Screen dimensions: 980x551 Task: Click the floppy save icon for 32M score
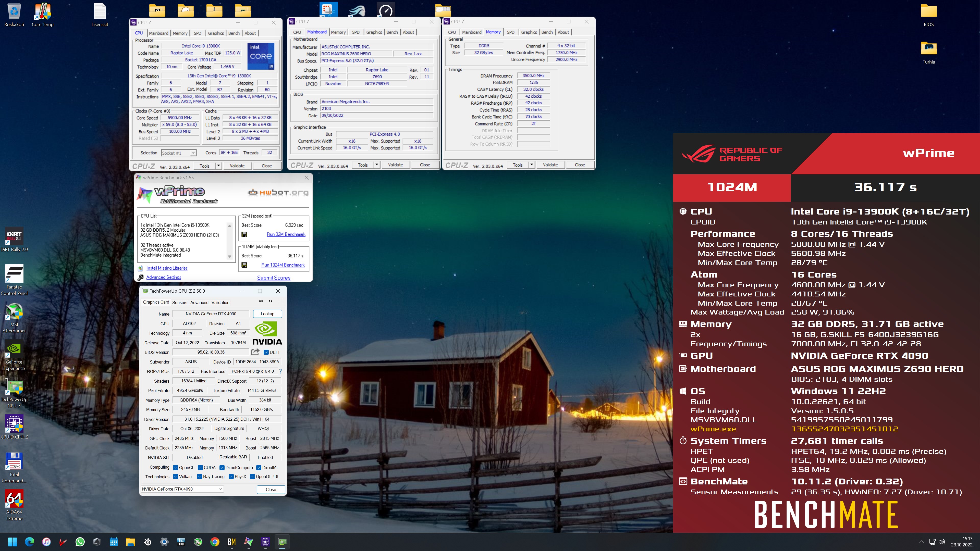tap(244, 235)
